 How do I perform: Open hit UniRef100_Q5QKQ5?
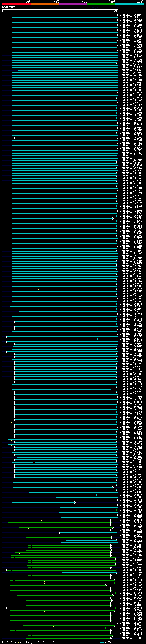point(131,382)
